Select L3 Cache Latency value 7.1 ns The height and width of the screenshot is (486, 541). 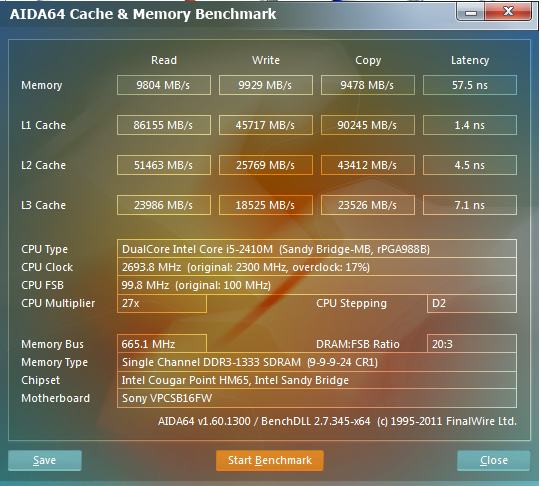(470, 205)
